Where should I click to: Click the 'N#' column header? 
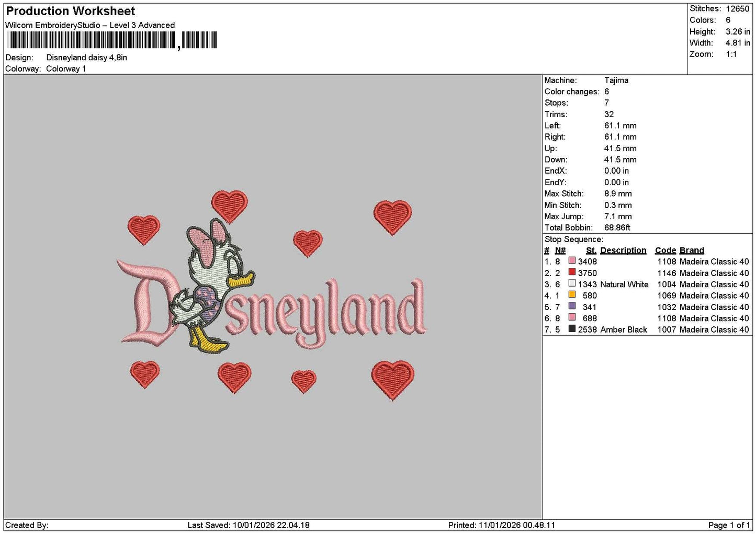560,251
